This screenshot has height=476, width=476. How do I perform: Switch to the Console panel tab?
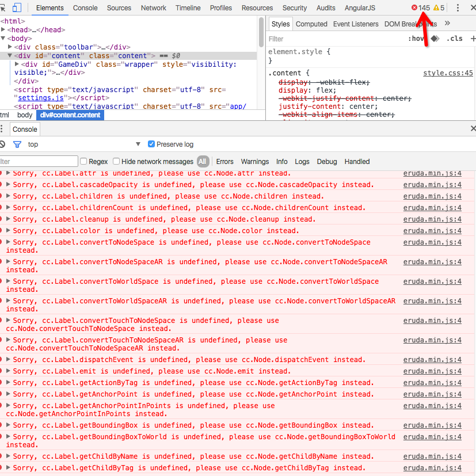tap(85, 8)
